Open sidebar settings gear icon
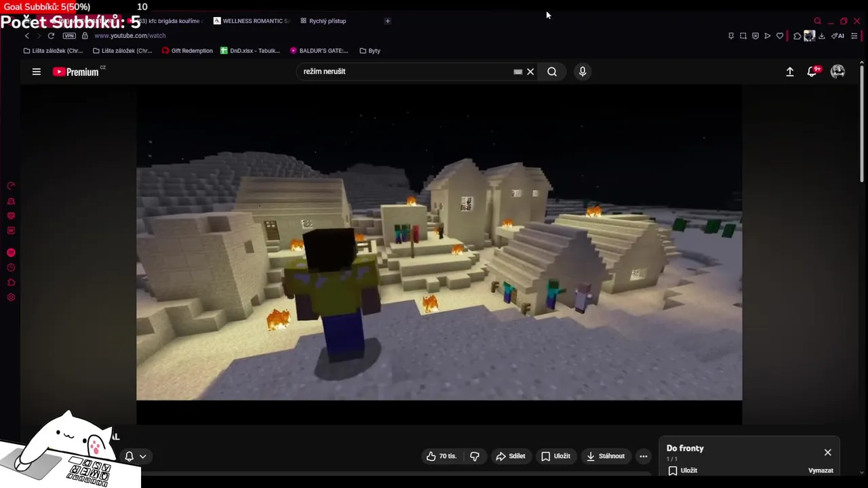 (x=11, y=298)
